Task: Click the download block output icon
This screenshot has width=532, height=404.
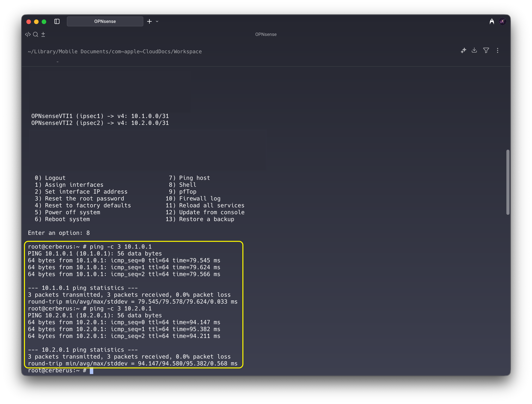Action: point(474,50)
